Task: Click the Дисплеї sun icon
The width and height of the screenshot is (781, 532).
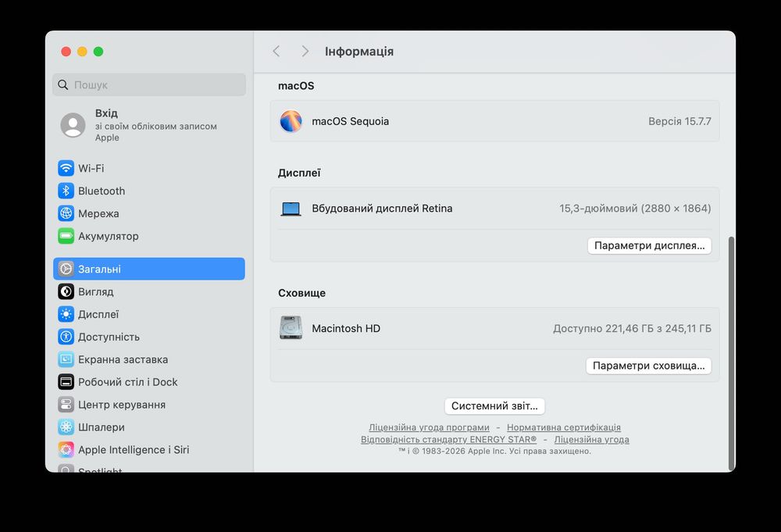Action: pos(66,314)
